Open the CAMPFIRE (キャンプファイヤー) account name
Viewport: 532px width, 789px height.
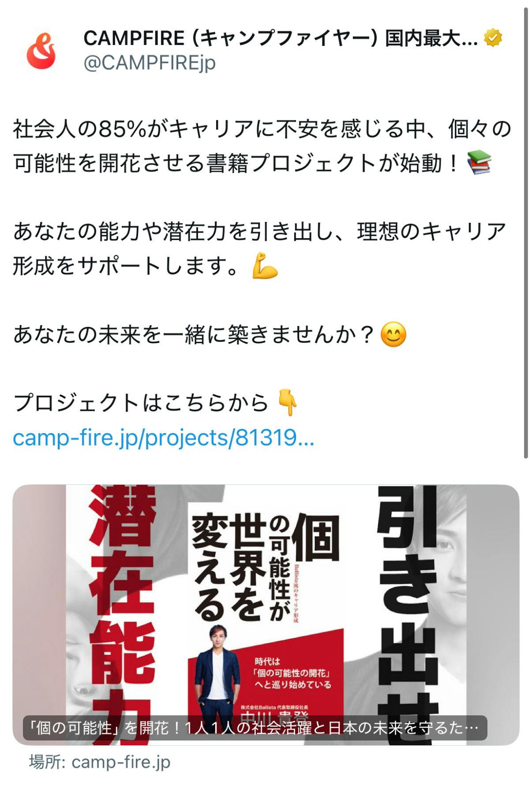click(x=281, y=39)
